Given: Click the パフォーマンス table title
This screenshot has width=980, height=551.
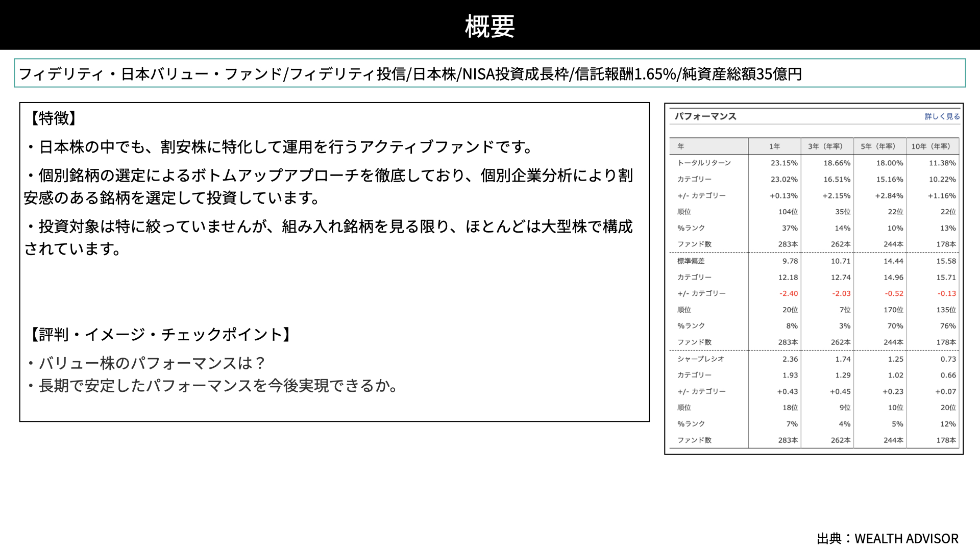Looking at the screenshot, I should pyautogui.click(x=705, y=116).
